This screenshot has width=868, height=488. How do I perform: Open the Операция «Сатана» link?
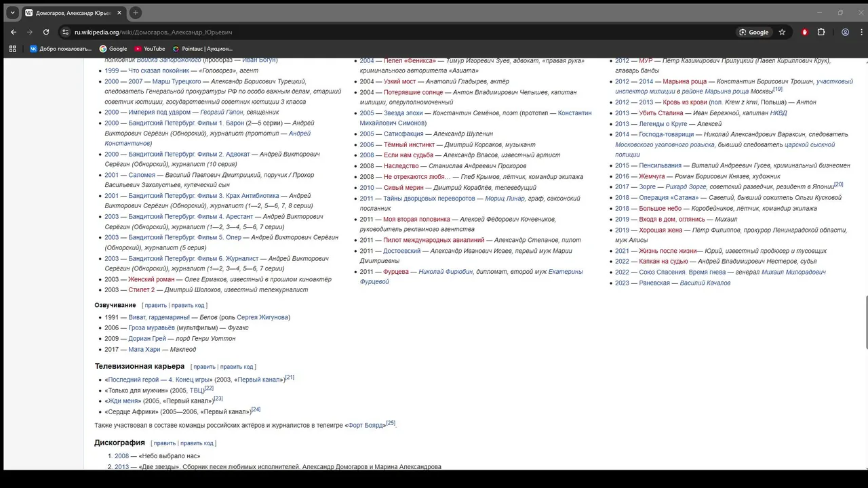669,198
